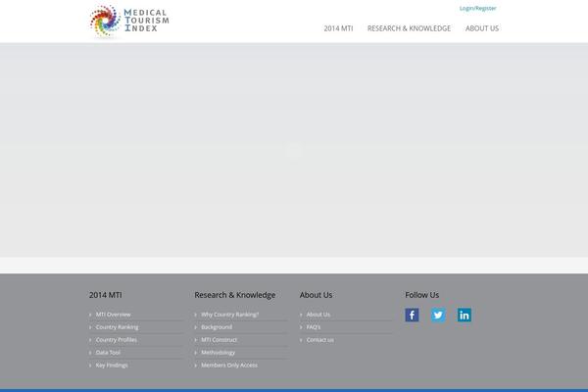The height and width of the screenshot is (392, 588).
Task: Click the 2014 MTI footer heading
Action: click(106, 295)
